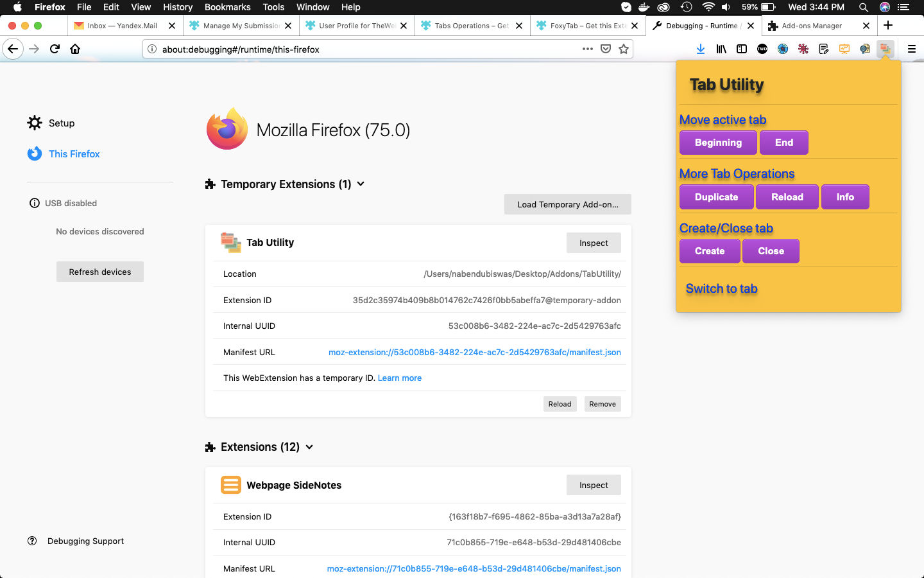The height and width of the screenshot is (578, 924).
Task: Click the Tab Utility toolbar icon
Action: tap(886, 49)
